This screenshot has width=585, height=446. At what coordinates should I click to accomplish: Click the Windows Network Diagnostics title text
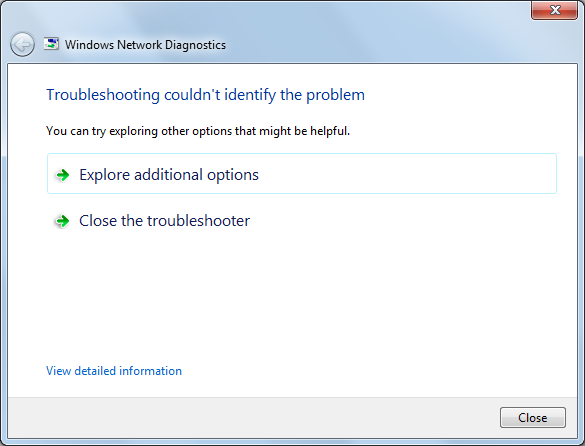145,45
